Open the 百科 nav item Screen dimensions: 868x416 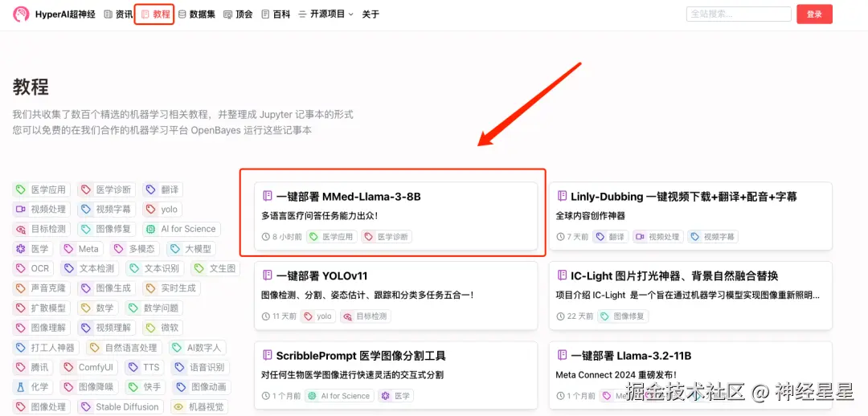tap(276, 14)
